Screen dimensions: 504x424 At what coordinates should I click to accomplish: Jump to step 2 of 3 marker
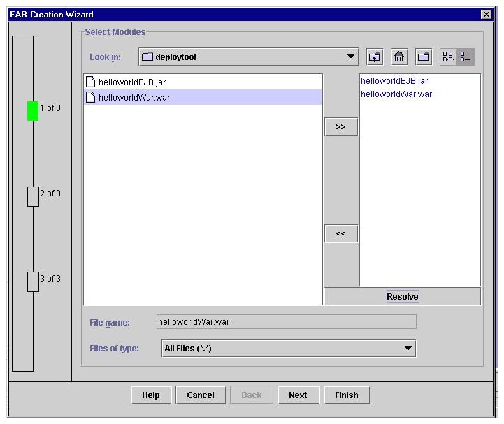(x=33, y=196)
